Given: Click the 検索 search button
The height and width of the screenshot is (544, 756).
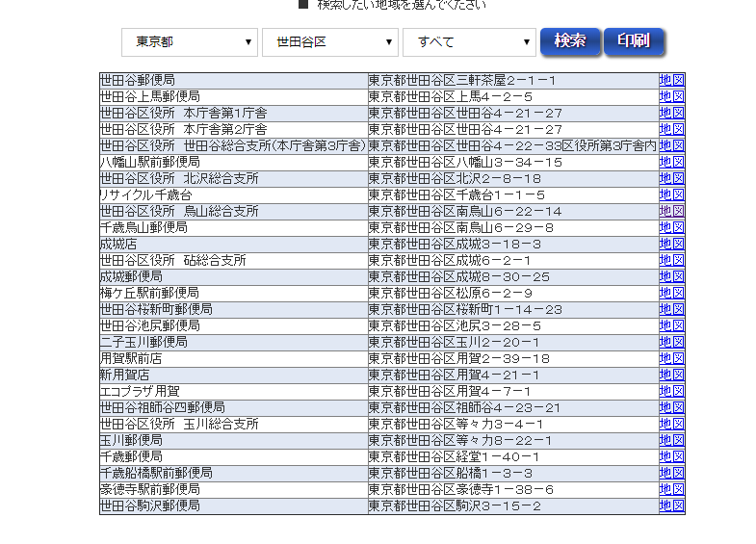Looking at the screenshot, I should [x=570, y=41].
